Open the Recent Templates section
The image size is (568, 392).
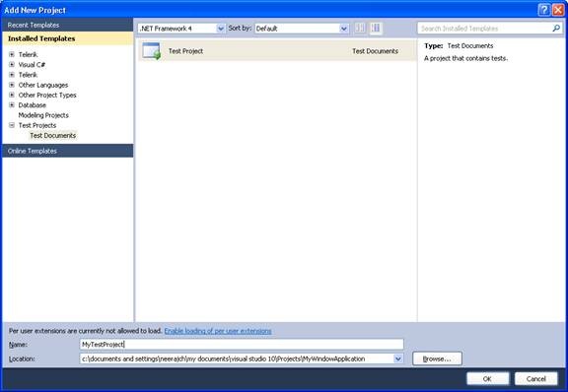coord(68,25)
